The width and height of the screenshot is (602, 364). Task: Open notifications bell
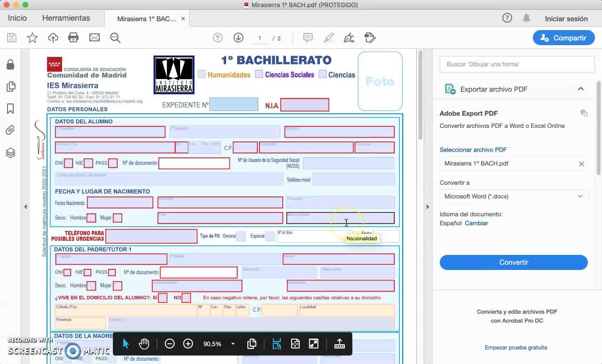pos(527,18)
